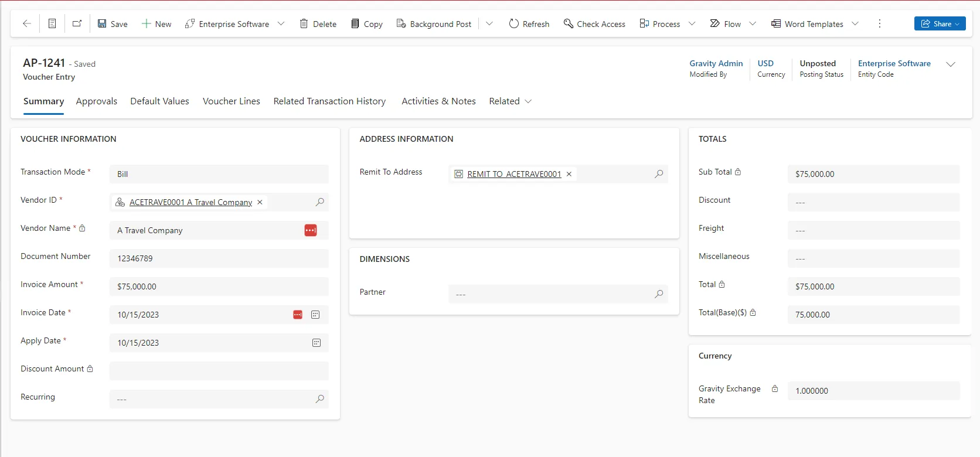The image size is (980, 457).
Task: Expand Background Post split dropdown arrow
Action: point(489,24)
